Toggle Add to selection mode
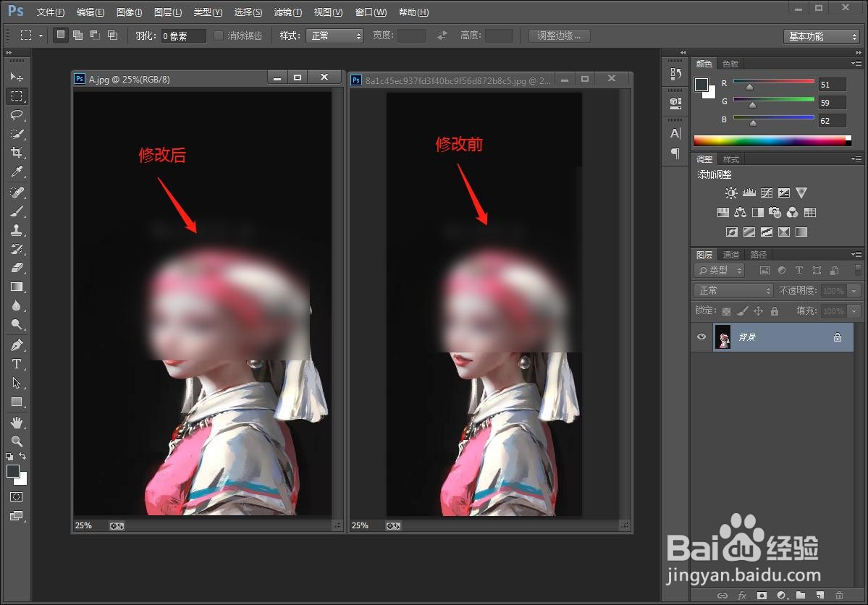This screenshot has width=868, height=605. [78, 35]
